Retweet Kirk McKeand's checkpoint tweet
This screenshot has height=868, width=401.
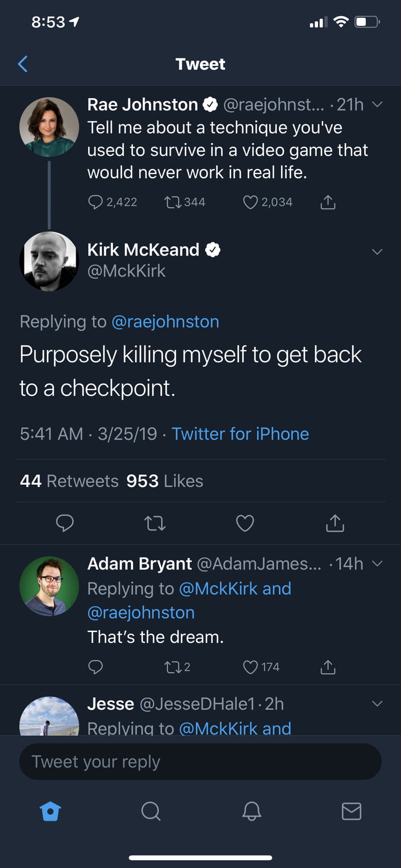click(x=155, y=523)
